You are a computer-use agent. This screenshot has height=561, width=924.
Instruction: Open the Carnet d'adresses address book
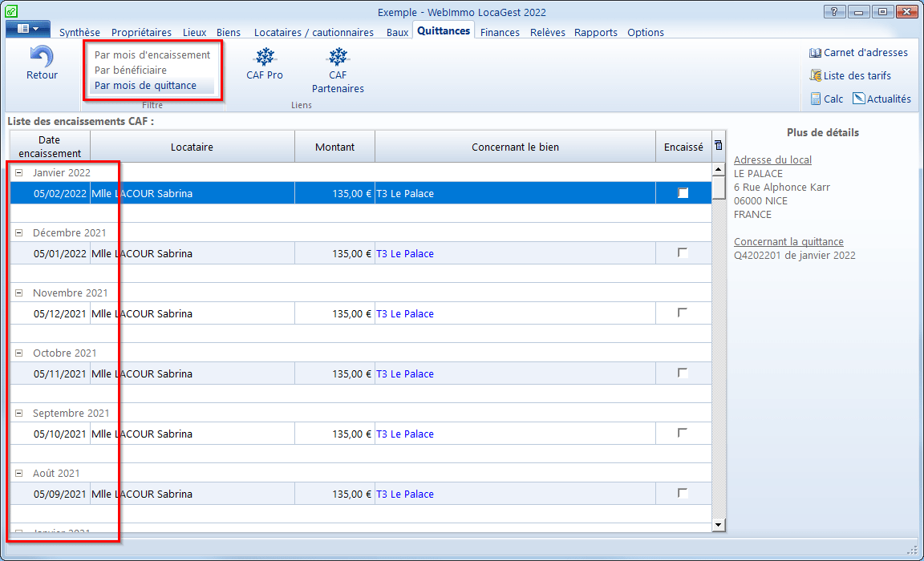point(815,53)
